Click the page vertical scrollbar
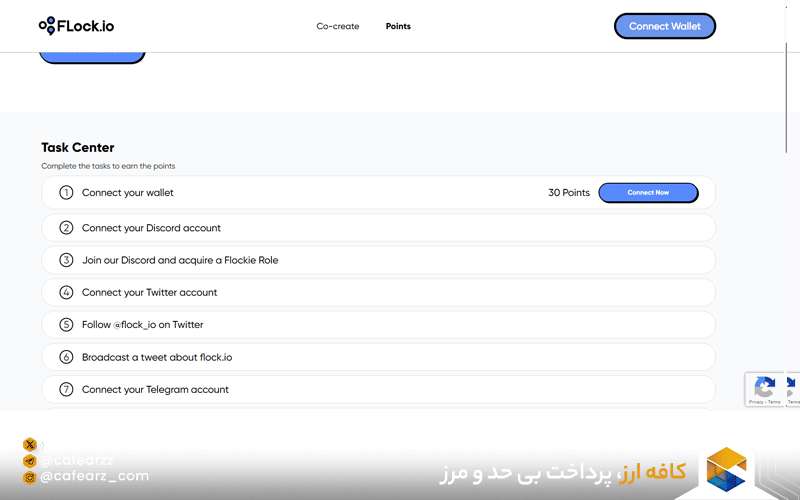Image resolution: width=800 pixels, height=500 pixels. click(786, 97)
